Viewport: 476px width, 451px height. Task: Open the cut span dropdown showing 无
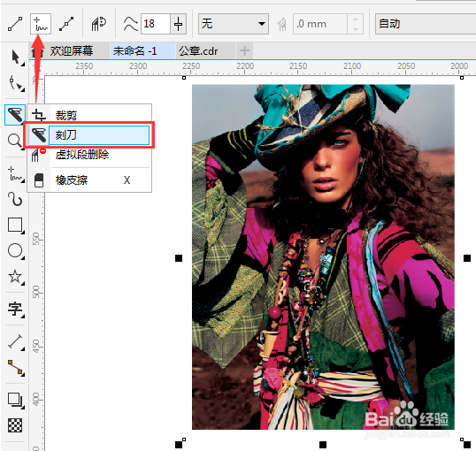(234, 24)
